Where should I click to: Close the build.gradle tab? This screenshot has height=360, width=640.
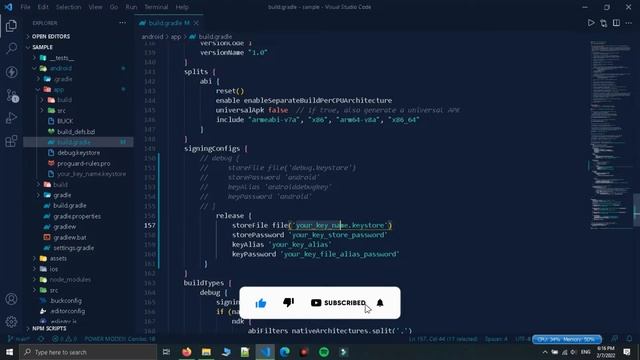196,23
